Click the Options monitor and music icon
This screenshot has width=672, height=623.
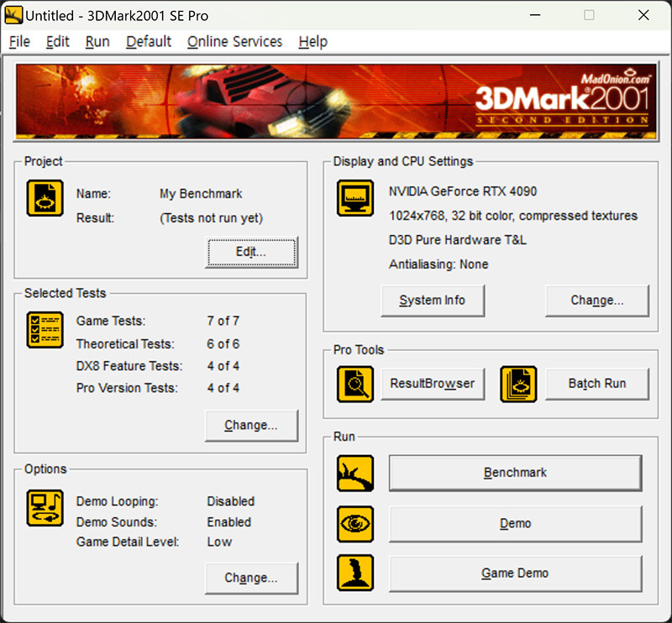[x=45, y=508]
